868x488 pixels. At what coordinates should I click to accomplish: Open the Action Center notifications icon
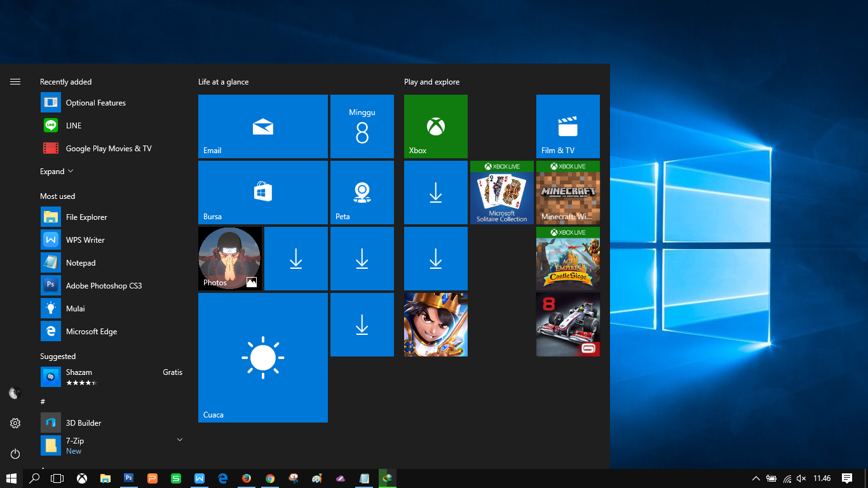(847, 478)
